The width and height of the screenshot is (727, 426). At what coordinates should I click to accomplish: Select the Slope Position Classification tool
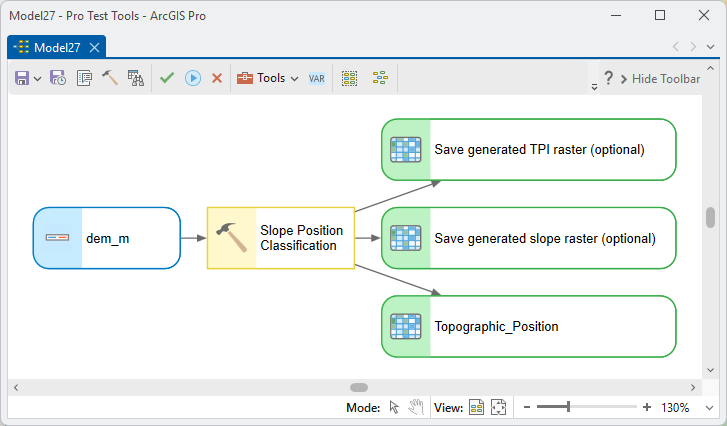pyautogui.click(x=281, y=238)
